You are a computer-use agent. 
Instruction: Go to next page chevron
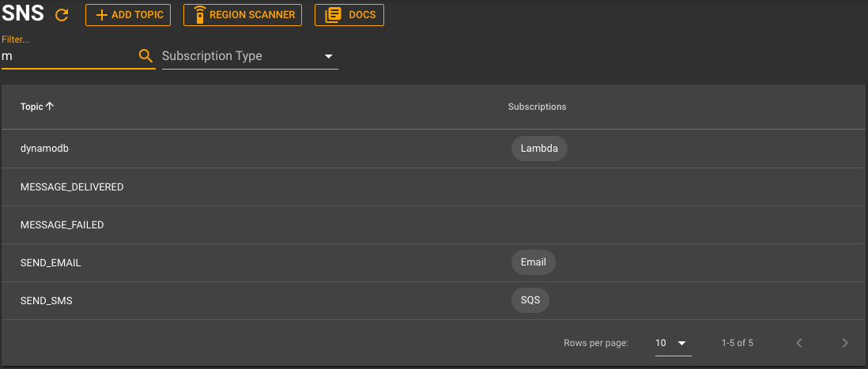pyautogui.click(x=845, y=343)
